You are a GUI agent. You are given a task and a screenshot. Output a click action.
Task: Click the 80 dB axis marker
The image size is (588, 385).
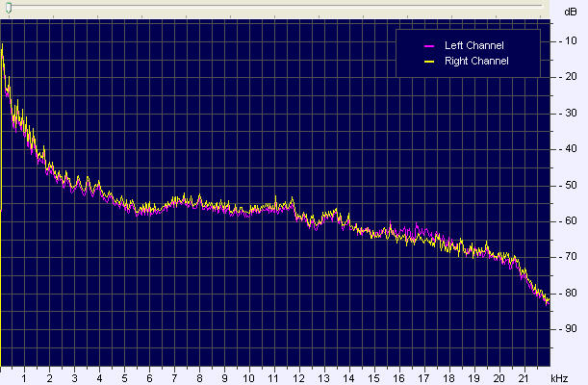tap(568, 293)
